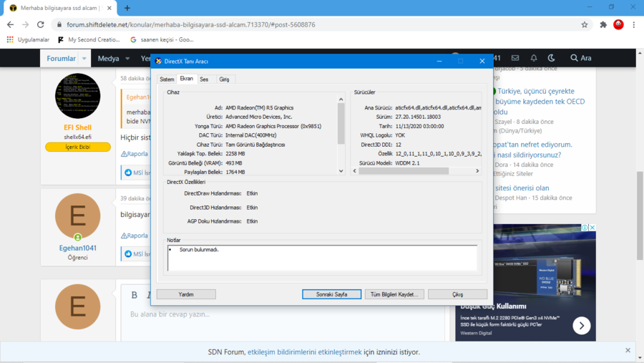Click the browser forward arrow
Image resolution: width=644 pixels, height=363 pixels.
26,24
